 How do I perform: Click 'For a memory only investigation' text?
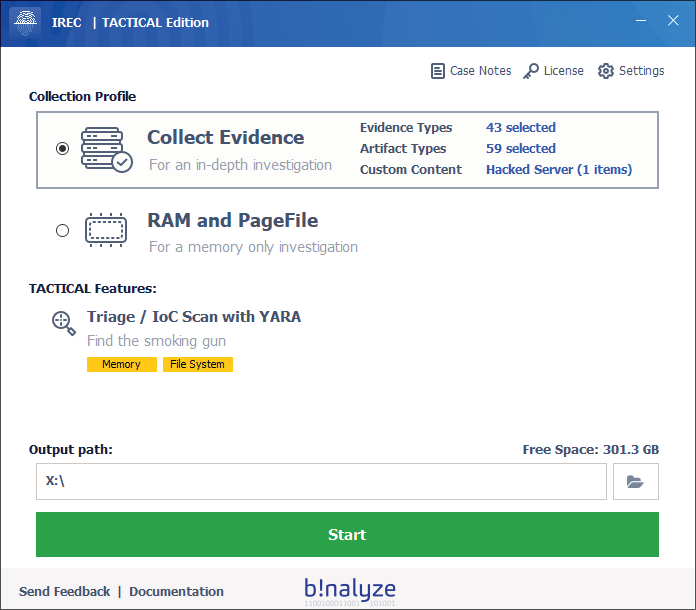coord(253,247)
